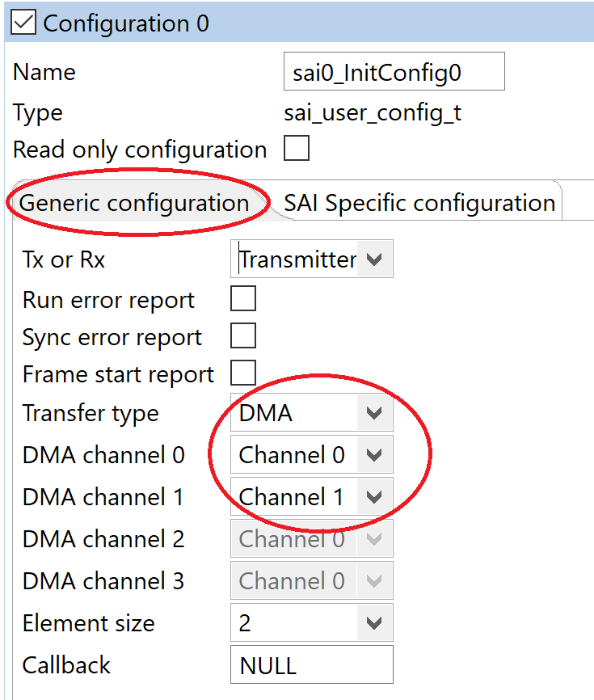The width and height of the screenshot is (594, 700).
Task: Check the Frame start report box
Action: [x=243, y=373]
